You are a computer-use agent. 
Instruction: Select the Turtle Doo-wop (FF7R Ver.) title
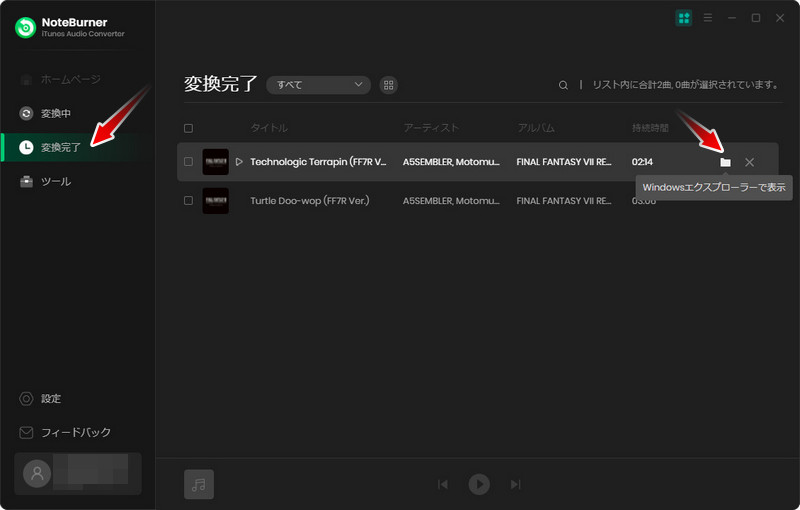(x=310, y=200)
